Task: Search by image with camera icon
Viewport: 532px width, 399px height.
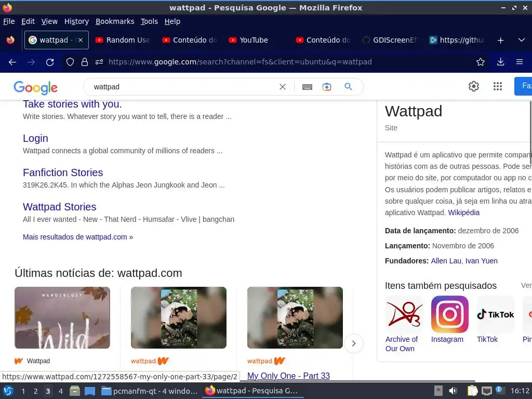Action: coord(327,87)
